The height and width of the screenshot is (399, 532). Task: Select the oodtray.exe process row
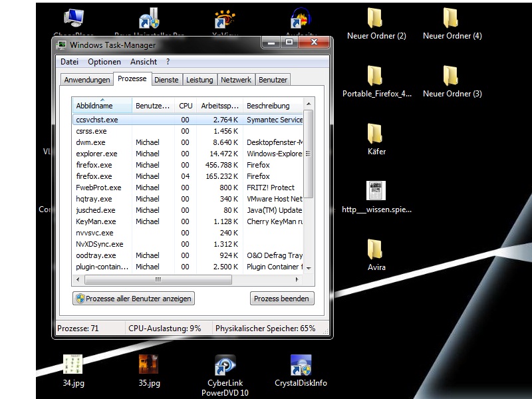(188, 255)
